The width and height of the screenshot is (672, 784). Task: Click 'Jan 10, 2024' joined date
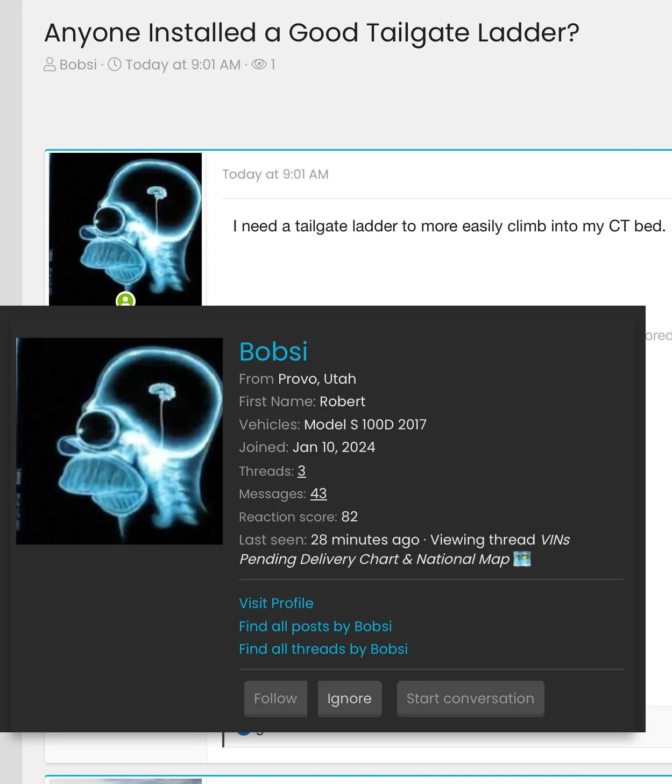334,447
